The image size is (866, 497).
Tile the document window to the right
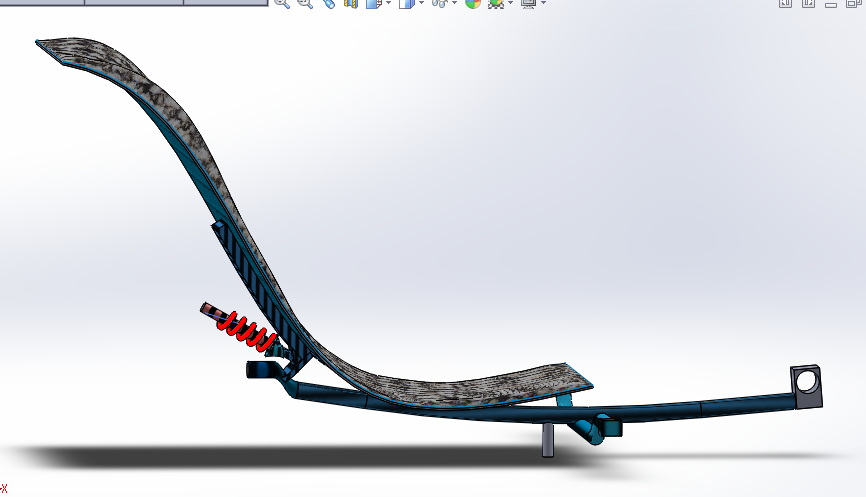[808, 3]
